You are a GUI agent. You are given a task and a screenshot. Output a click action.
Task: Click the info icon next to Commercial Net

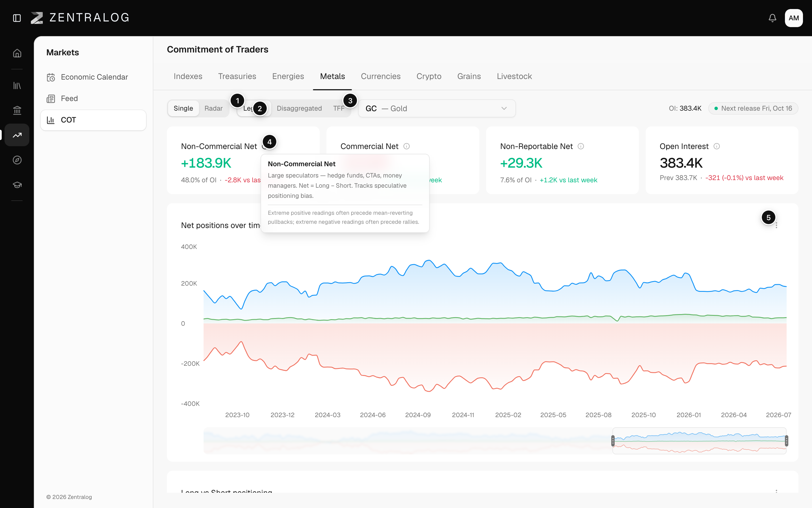406,146
